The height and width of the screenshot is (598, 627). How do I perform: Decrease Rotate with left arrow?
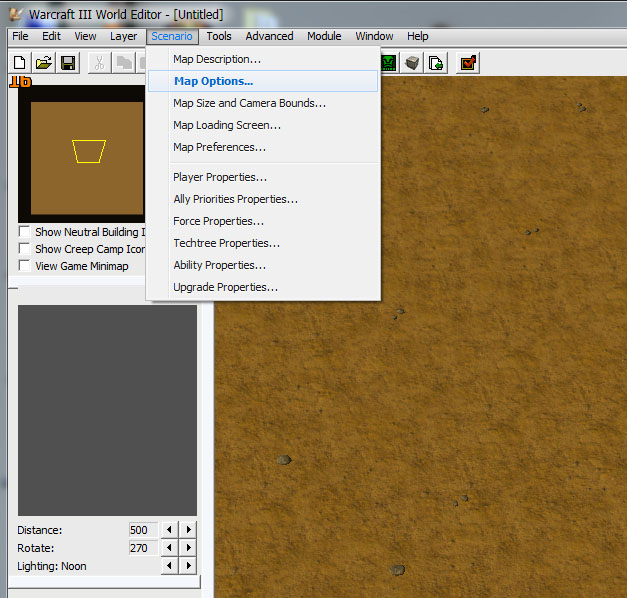tap(169, 548)
